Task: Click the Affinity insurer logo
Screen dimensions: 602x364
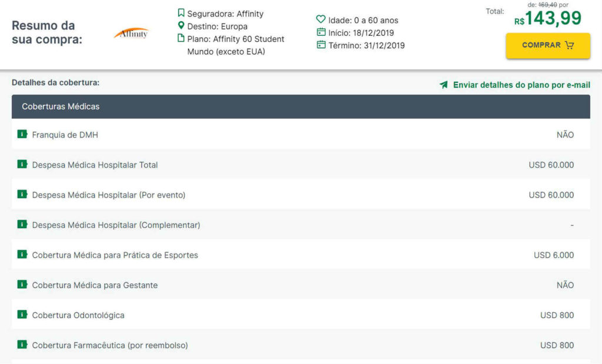Action: tap(131, 34)
